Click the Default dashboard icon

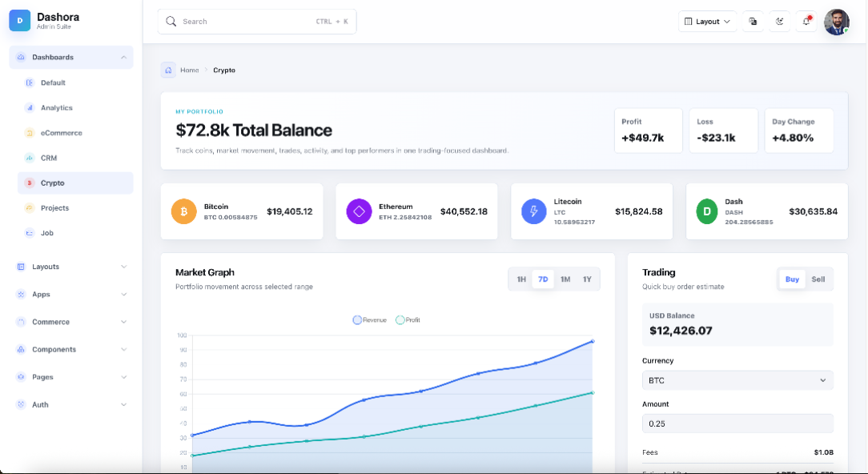pos(30,82)
